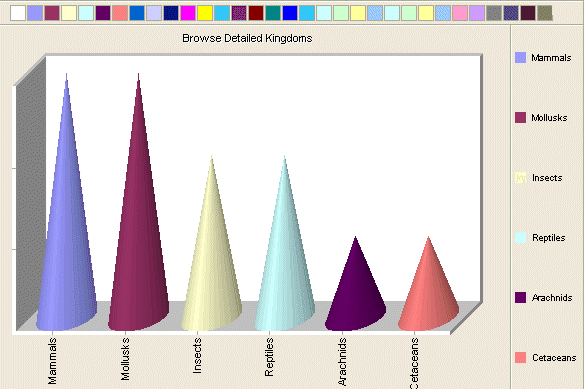The image size is (585, 389).
Task: Click the Mammals legend color box
Action: tap(520, 57)
